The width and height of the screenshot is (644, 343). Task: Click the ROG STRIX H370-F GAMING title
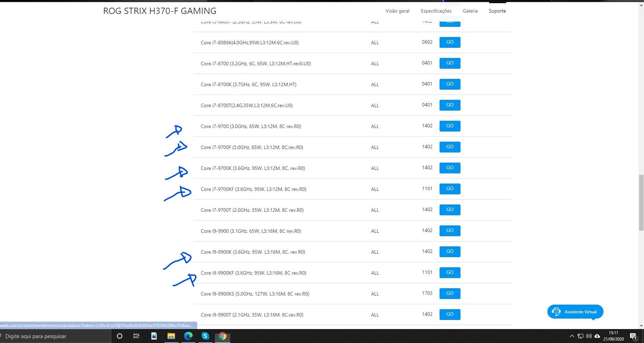pyautogui.click(x=160, y=11)
